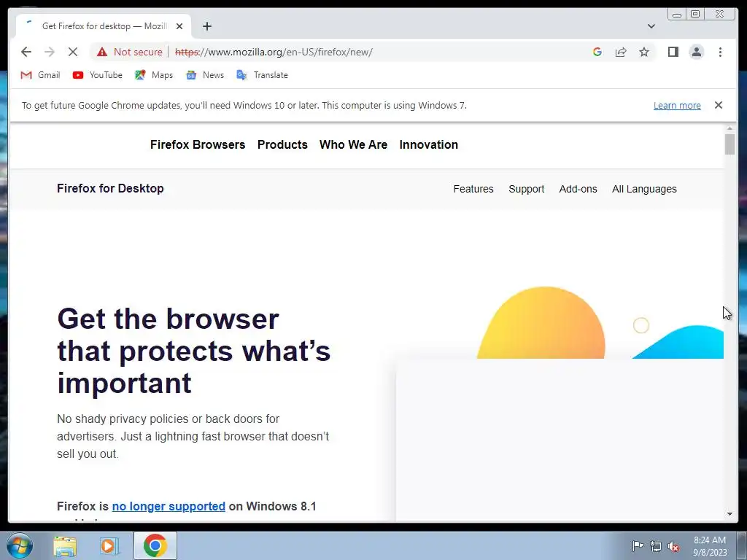Click Firefox for Desktop heading link
The width and height of the screenshot is (747, 560).
pos(110,189)
